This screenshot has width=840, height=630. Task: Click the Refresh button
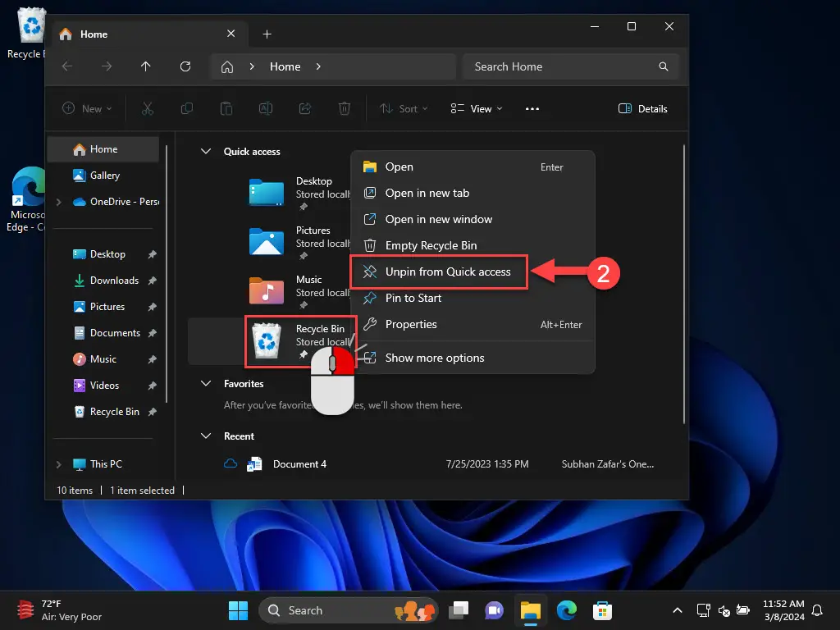[185, 66]
